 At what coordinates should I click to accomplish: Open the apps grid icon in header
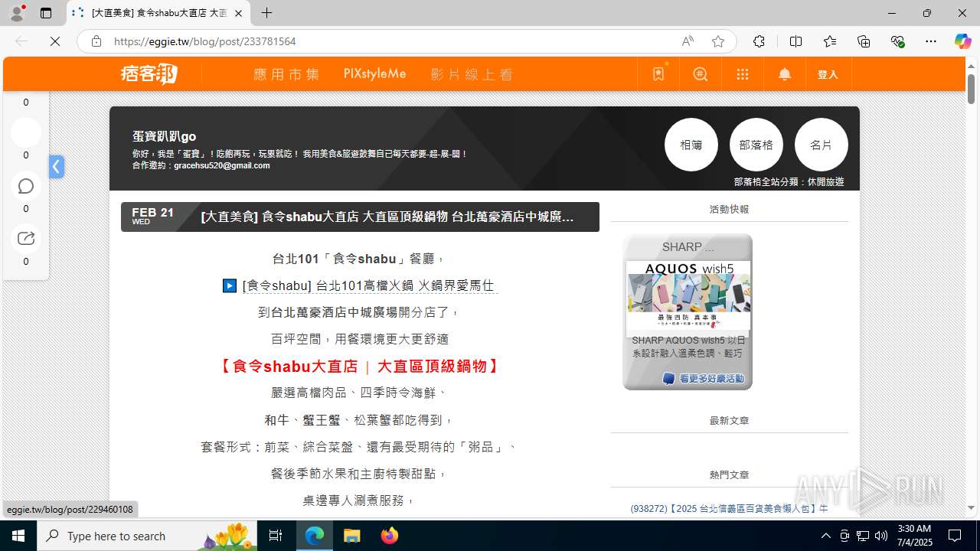point(743,74)
